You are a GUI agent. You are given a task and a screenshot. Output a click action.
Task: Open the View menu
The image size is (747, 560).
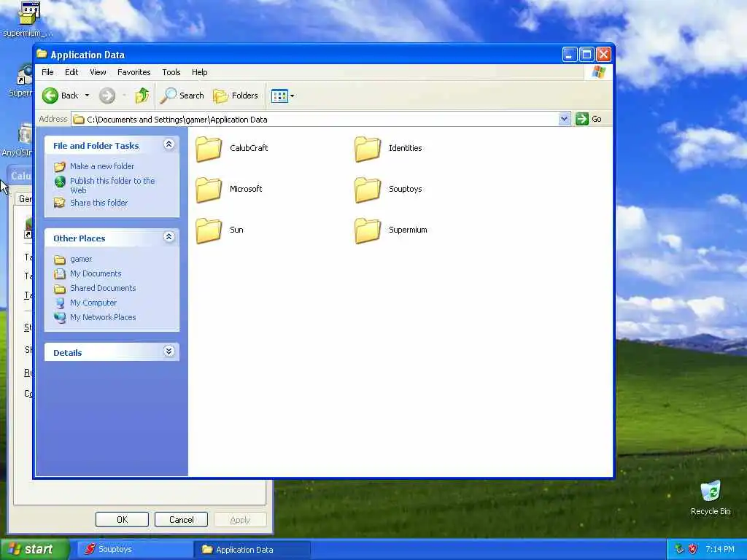[x=98, y=72]
